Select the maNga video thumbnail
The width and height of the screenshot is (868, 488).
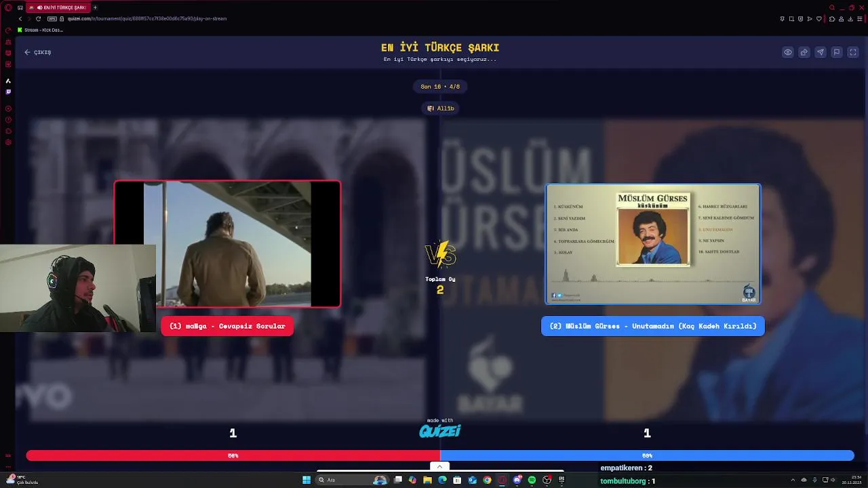[227, 244]
